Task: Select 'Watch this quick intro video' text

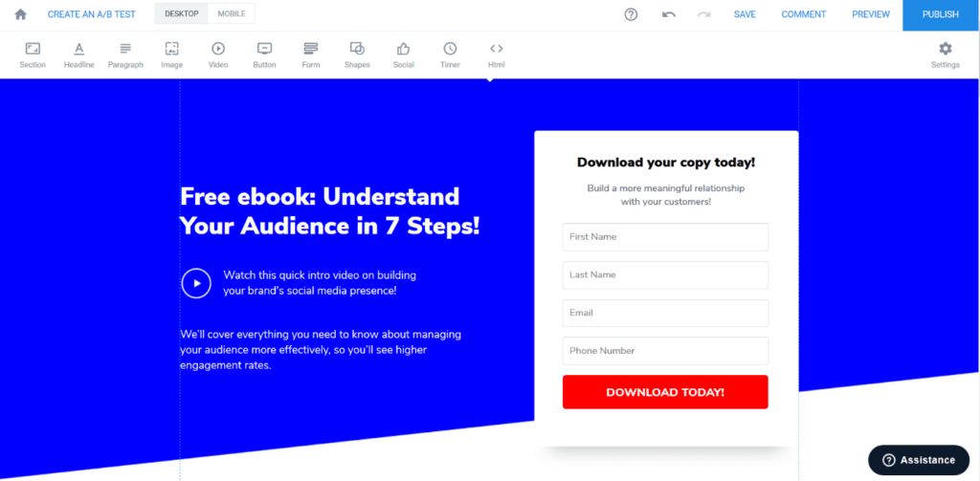Action: 320,283
